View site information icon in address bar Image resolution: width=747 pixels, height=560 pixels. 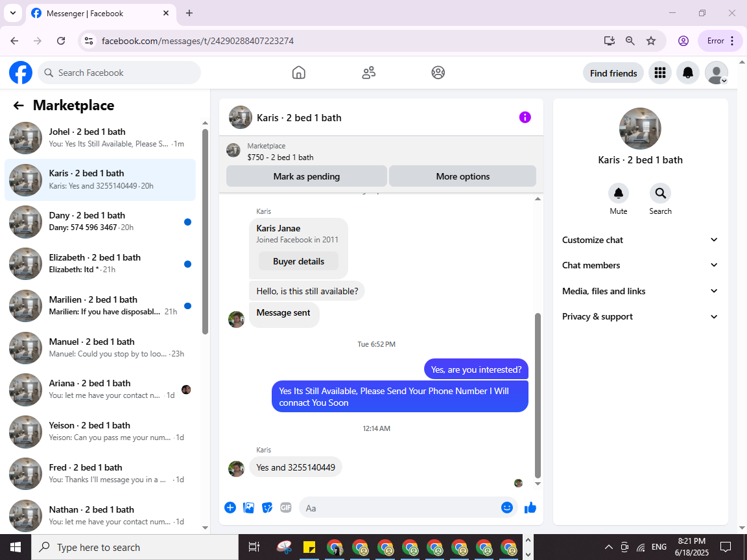point(89,41)
